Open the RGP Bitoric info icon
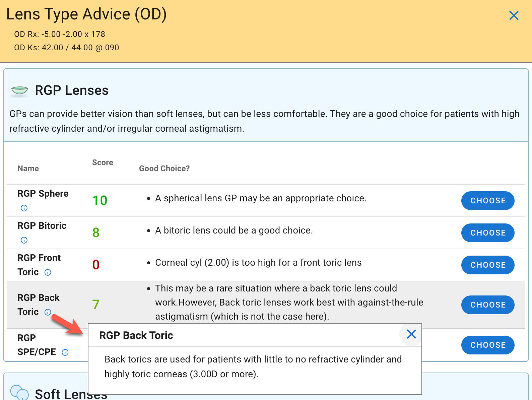This screenshot has height=400, width=532. [24, 240]
